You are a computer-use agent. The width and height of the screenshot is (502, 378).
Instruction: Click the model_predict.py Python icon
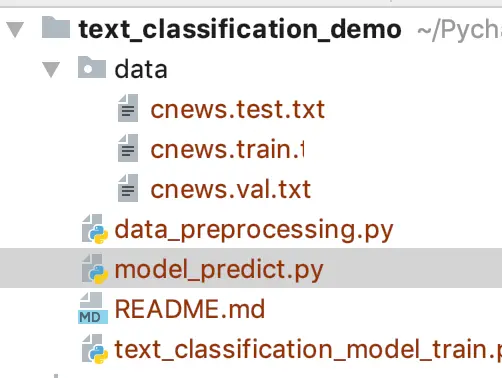click(95, 269)
